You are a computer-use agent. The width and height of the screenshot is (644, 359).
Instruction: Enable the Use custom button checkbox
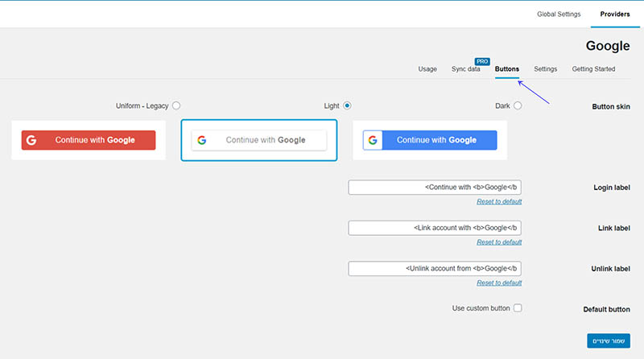(x=518, y=308)
